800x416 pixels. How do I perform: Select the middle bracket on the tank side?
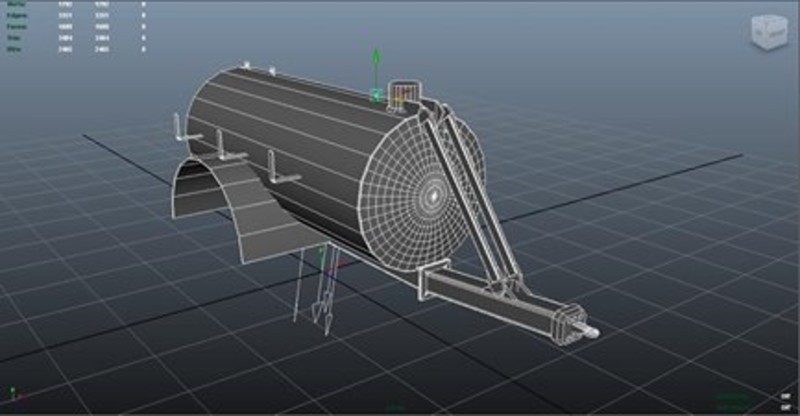(x=219, y=146)
